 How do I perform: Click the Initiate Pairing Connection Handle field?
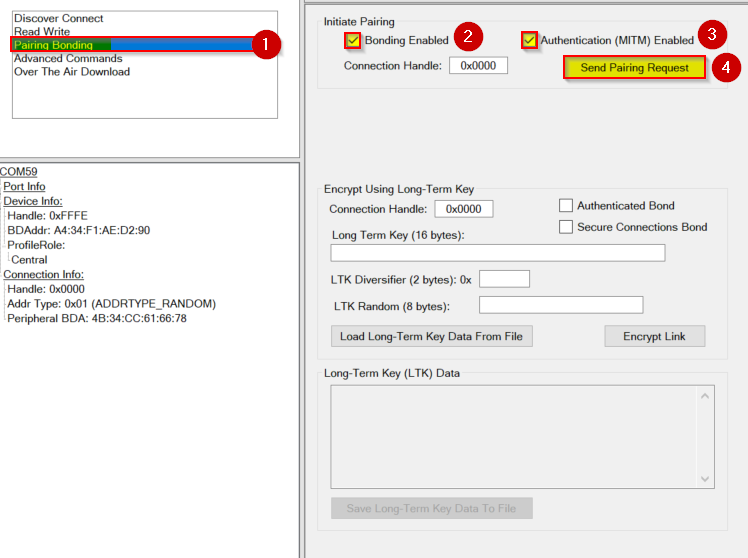click(x=478, y=66)
